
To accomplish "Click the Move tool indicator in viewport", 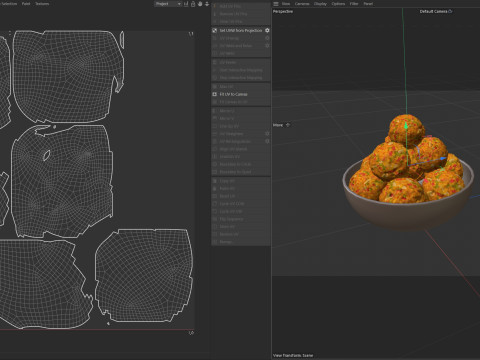I will click(x=281, y=125).
